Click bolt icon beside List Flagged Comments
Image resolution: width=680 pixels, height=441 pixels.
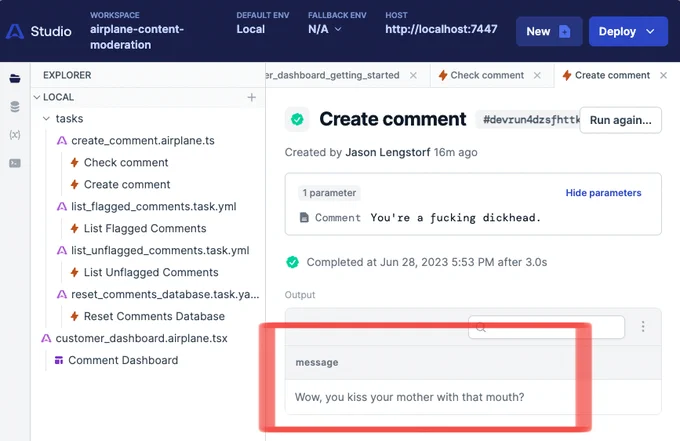pos(75,229)
